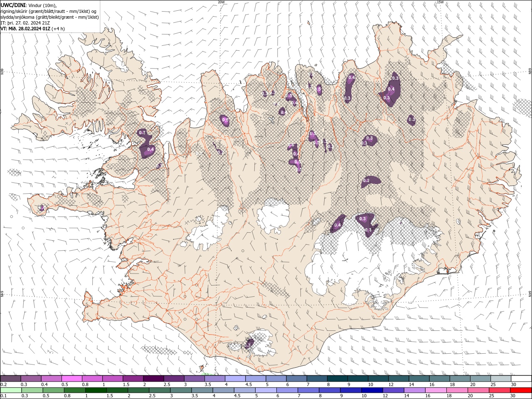532x399 pixels.
Task: Click the violet swatch at 12 in lower legend row
Action: click(x=392, y=390)
